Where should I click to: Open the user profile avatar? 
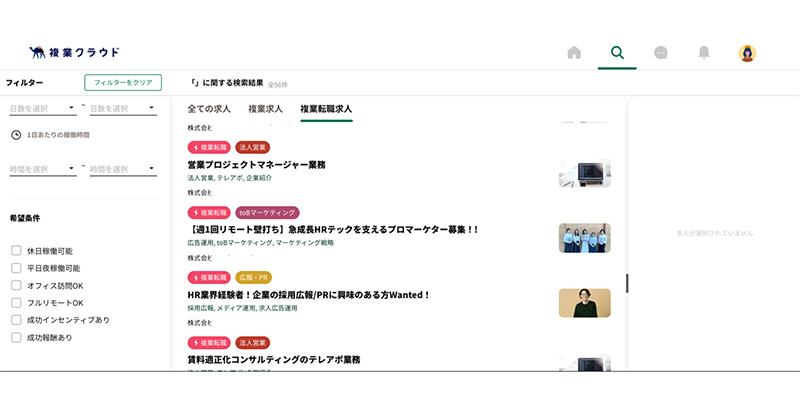click(747, 53)
